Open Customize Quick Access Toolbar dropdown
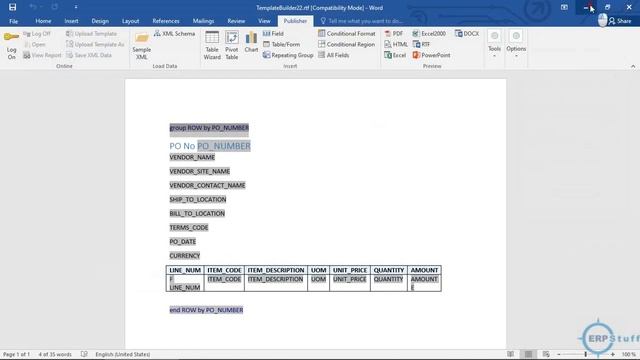 76,7
